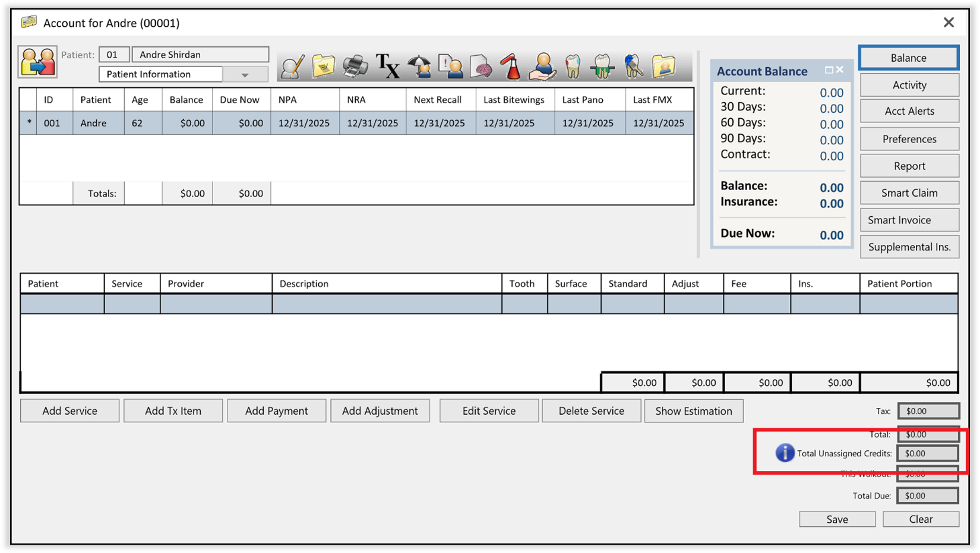Open the Preferences screen
980x553 pixels.
pos(909,138)
